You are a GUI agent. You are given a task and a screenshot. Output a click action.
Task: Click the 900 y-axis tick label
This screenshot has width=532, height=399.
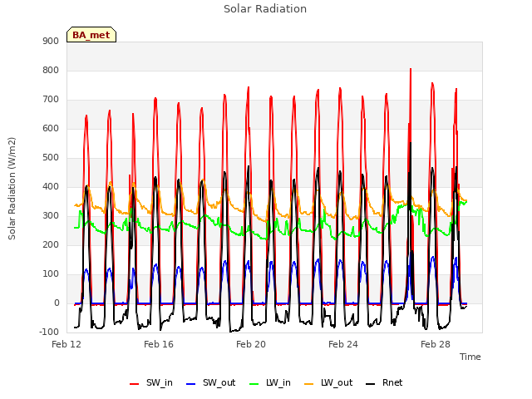pyautogui.click(x=51, y=41)
